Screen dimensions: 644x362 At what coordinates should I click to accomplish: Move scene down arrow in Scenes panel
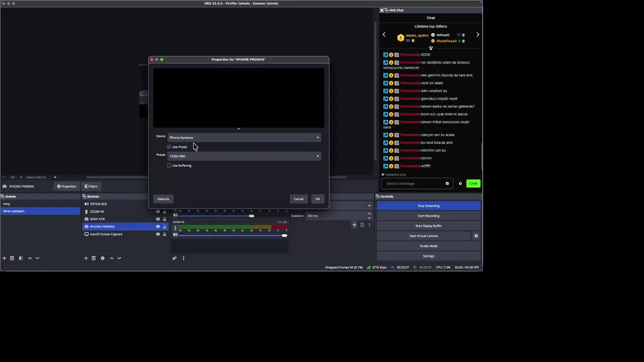pos(37,258)
